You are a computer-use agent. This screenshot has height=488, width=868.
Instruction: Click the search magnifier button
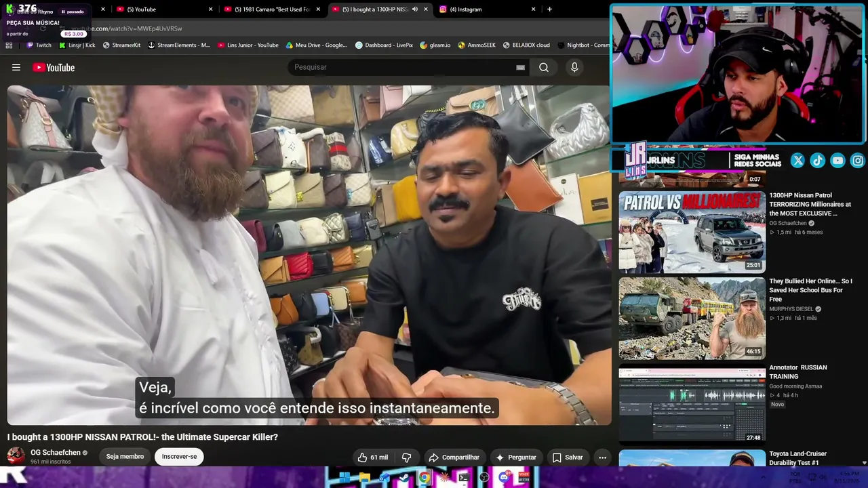pyautogui.click(x=544, y=67)
